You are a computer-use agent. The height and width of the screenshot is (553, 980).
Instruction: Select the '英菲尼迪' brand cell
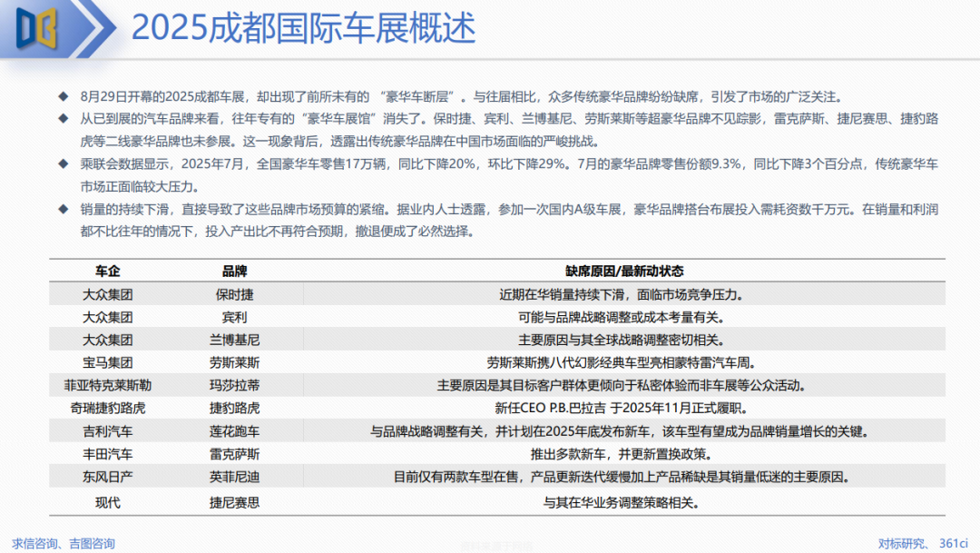pos(234,477)
